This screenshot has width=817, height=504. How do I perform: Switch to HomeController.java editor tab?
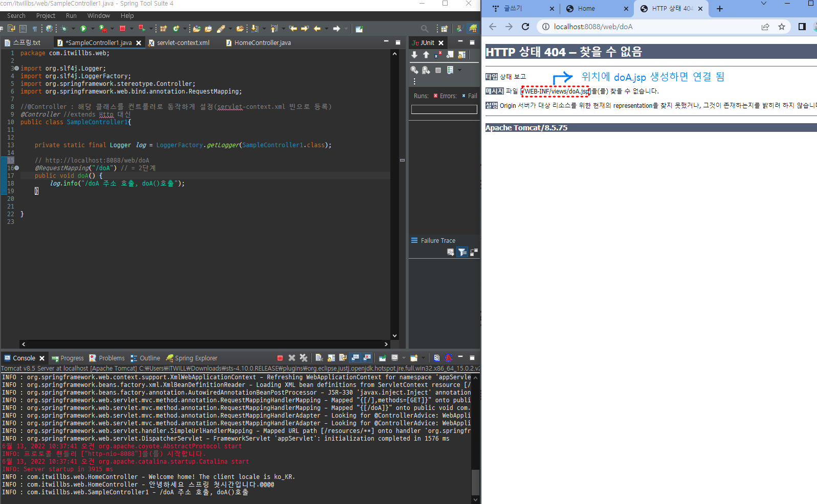(259, 43)
